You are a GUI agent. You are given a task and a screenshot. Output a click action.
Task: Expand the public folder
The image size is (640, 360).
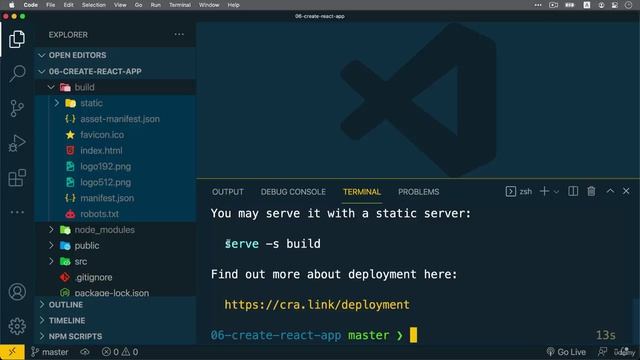[116, 246]
